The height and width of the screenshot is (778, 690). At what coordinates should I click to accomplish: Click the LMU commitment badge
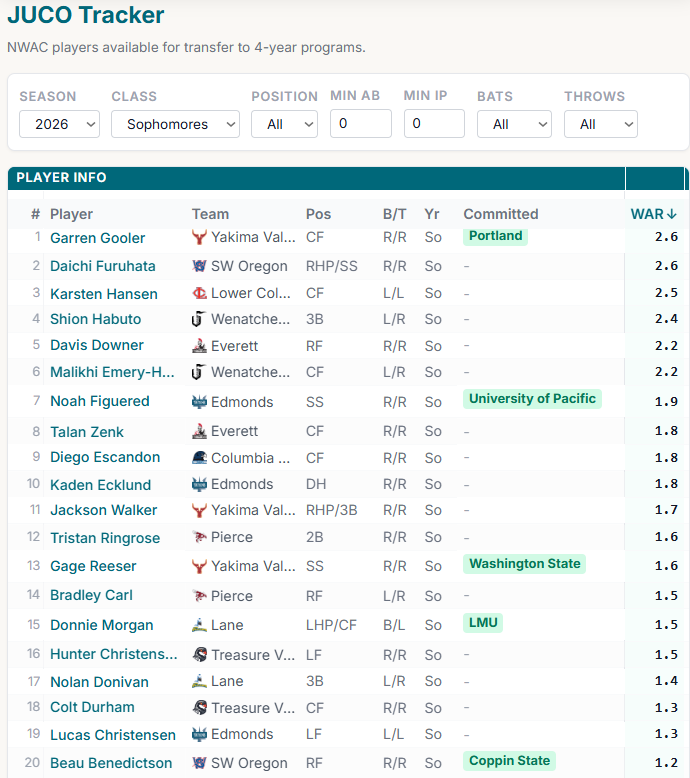point(483,623)
